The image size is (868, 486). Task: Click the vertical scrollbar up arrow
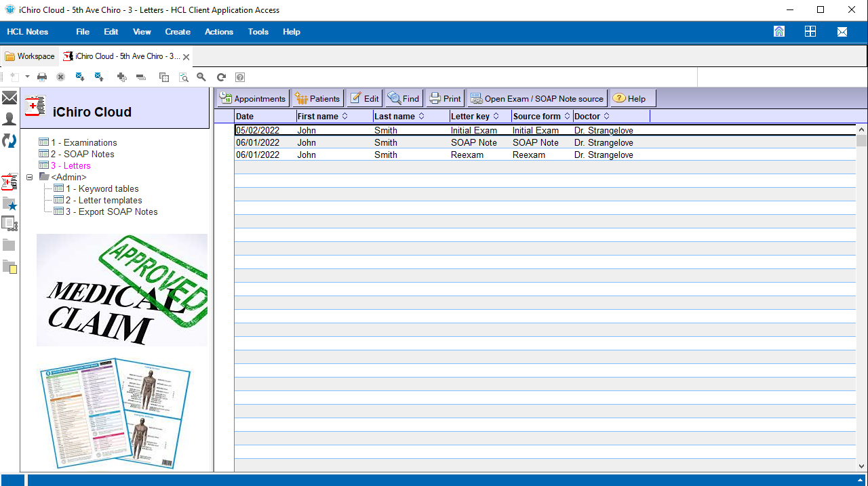862,129
